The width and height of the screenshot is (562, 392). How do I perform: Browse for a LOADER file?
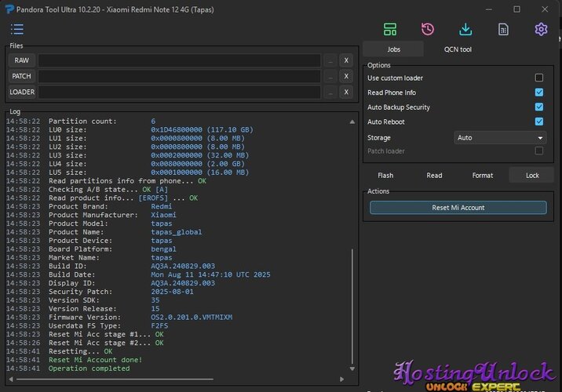click(x=330, y=92)
